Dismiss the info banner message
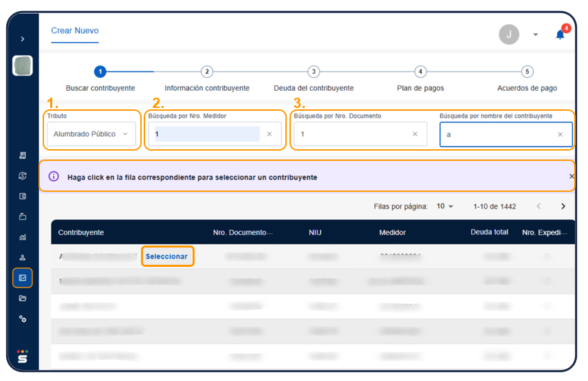The width and height of the screenshot is (588, 381). pos(571,177)
